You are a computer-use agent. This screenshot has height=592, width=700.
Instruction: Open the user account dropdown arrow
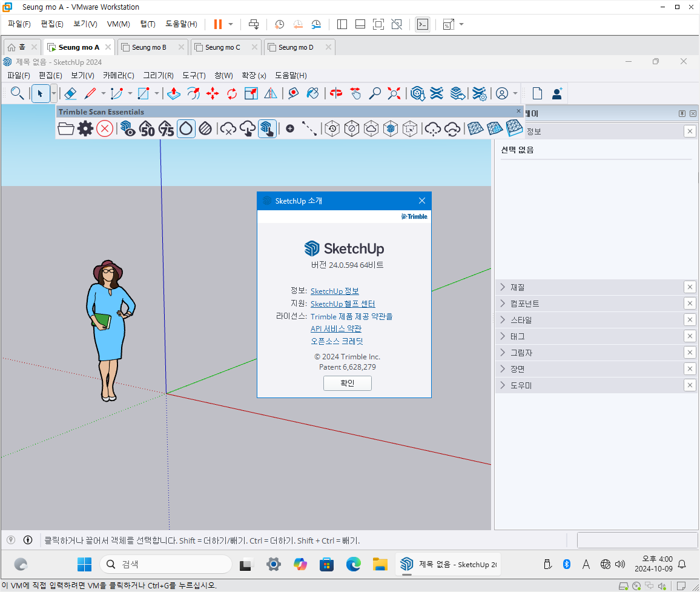(515, 93)
